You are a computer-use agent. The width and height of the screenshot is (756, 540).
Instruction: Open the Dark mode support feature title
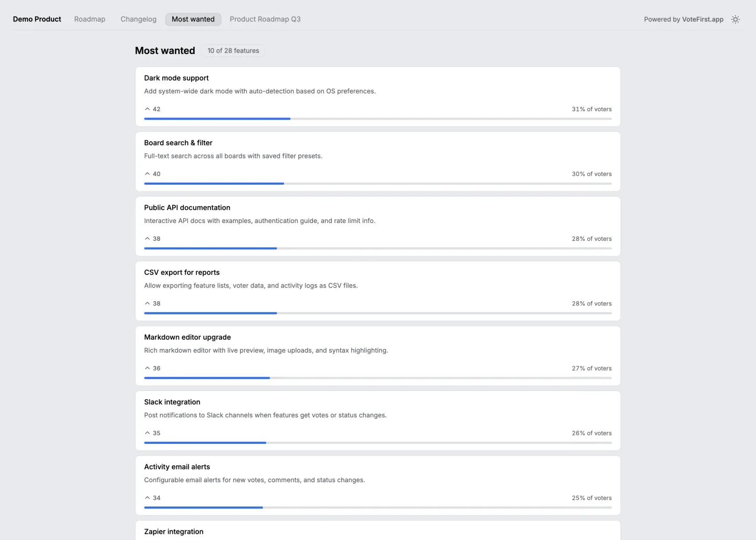pyautogui.click(x=176, y=78)
